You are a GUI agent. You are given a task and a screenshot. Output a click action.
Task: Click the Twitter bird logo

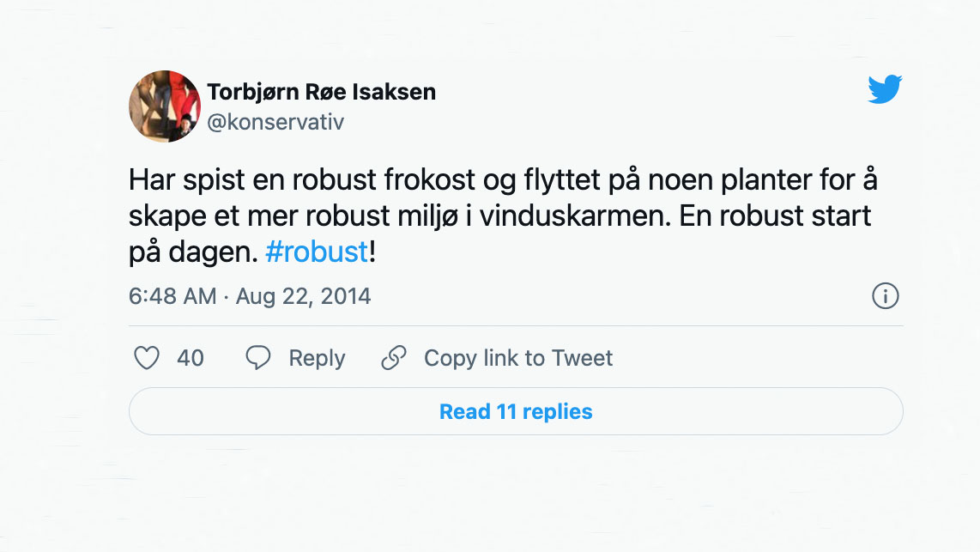click(885, 89)
